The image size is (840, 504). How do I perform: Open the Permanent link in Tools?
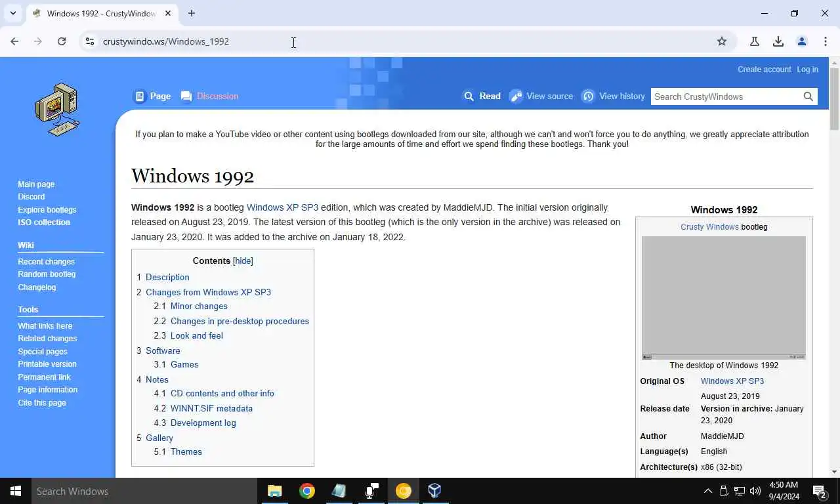coord(44,377)
